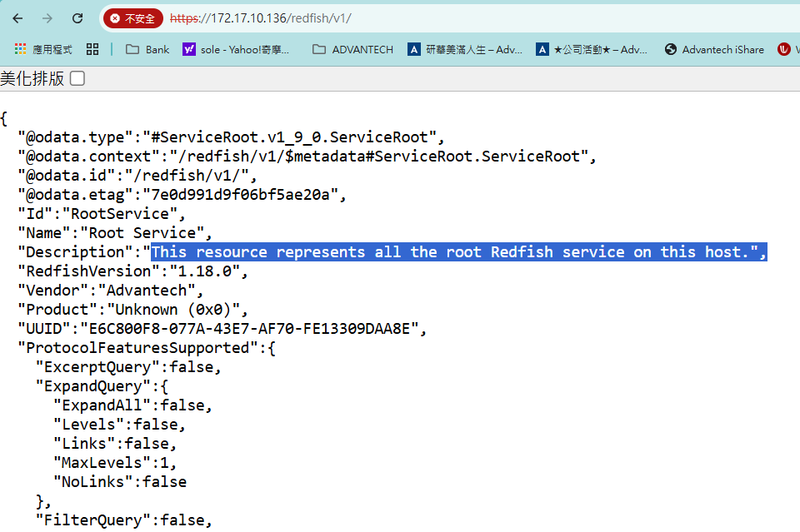
Task: Click the highlighted Description text
Action: (458, 252)
